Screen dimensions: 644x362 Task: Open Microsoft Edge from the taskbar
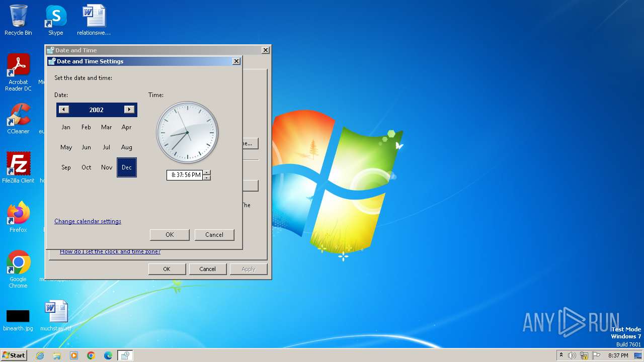point(108,355)
